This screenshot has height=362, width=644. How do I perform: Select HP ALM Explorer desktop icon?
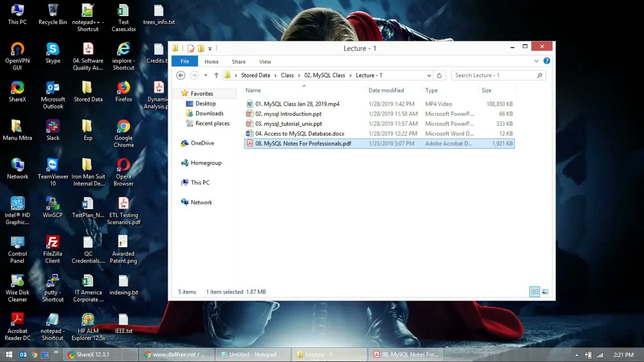(88, 327)
